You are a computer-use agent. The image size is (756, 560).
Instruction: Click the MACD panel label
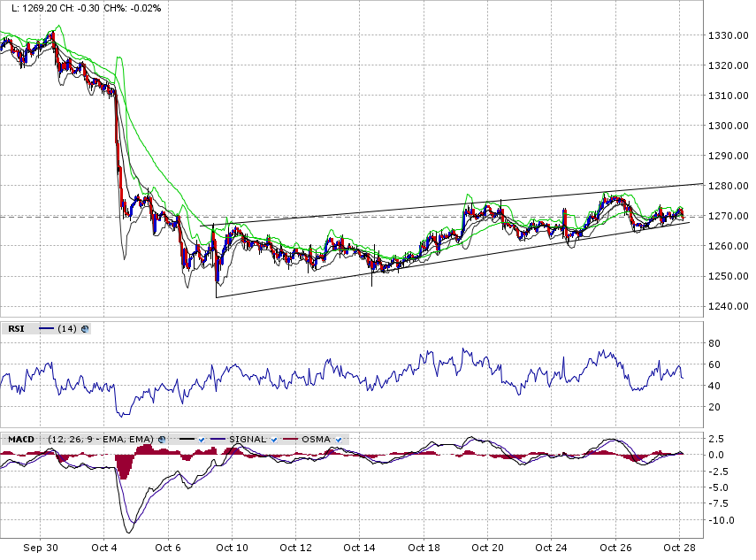coord(21,440)
